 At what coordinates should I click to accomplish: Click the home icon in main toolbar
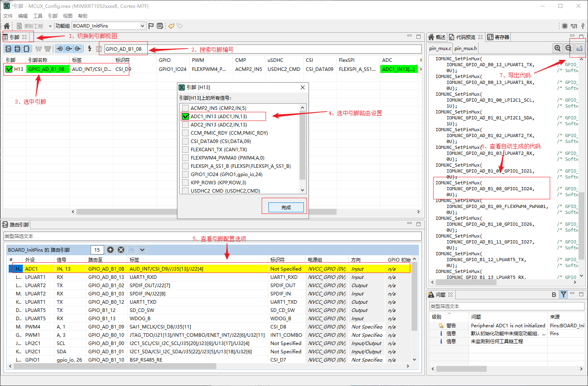(x=7, y=26)
